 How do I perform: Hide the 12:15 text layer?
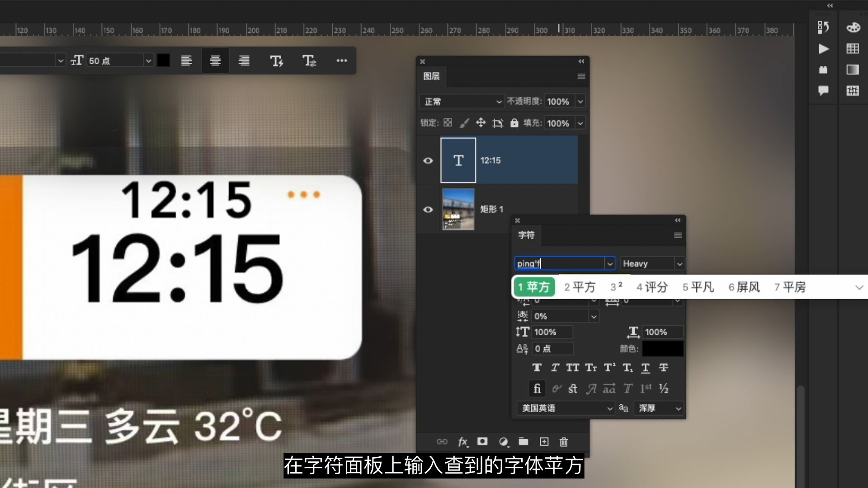pos(428,160)
